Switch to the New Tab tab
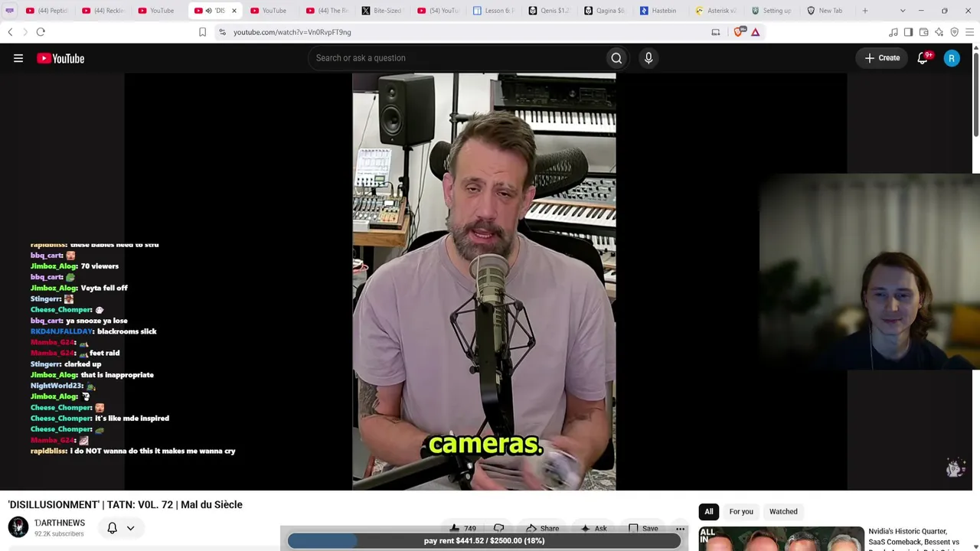This screenshot has width=980, height=551. [827, 11]
